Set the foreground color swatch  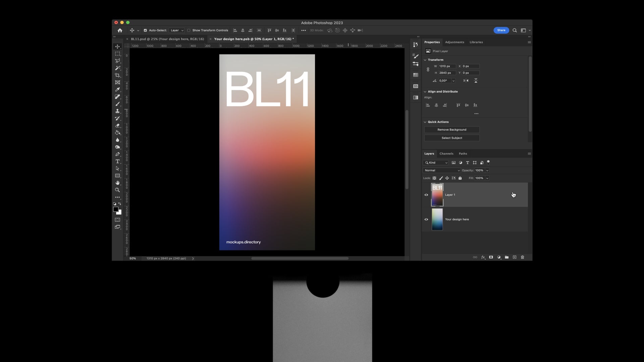click(116, 209)
